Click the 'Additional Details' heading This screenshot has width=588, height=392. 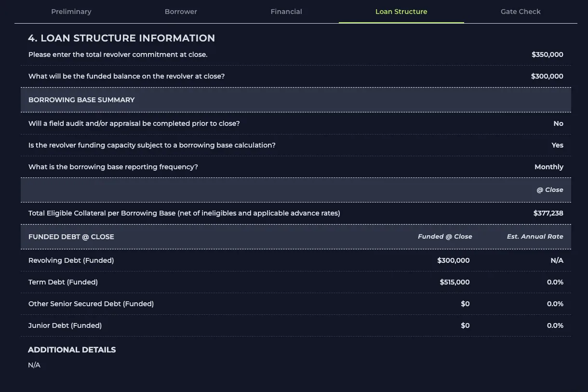point(72,350)
